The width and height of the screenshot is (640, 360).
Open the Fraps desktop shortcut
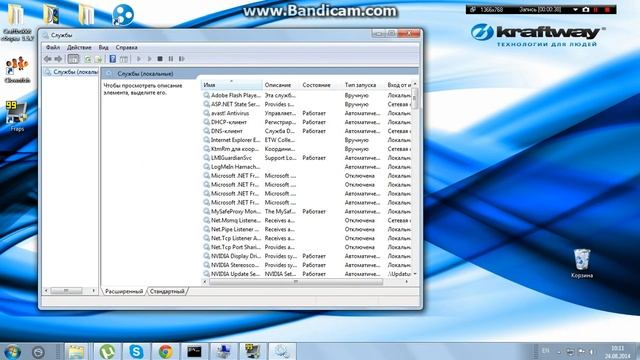coord(17,116)
